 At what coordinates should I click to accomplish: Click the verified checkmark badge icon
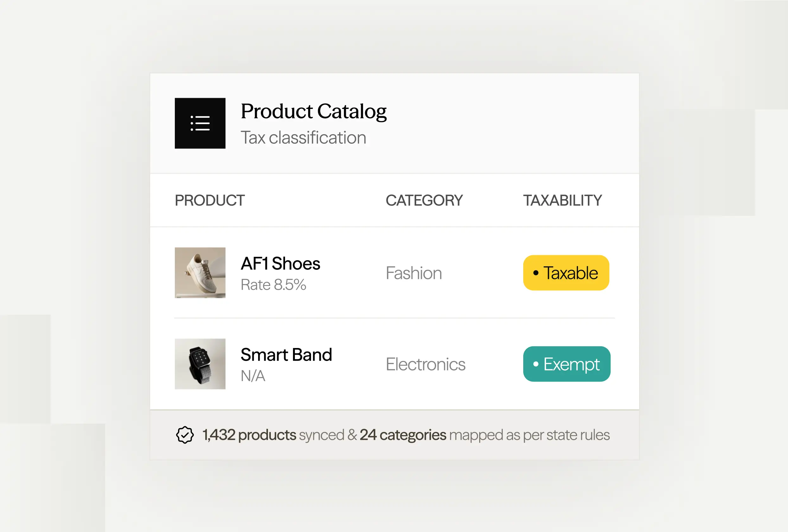(185, 435)
